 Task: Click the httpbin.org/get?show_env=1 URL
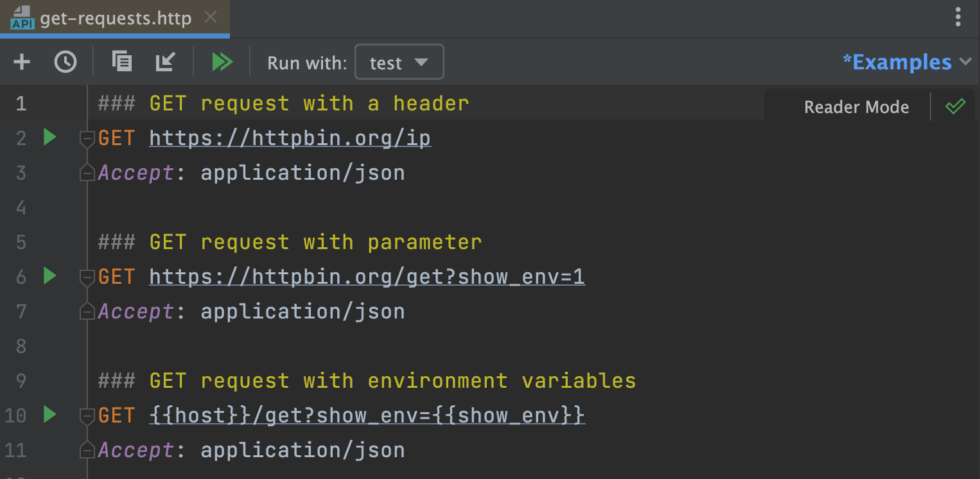[367, 277]
